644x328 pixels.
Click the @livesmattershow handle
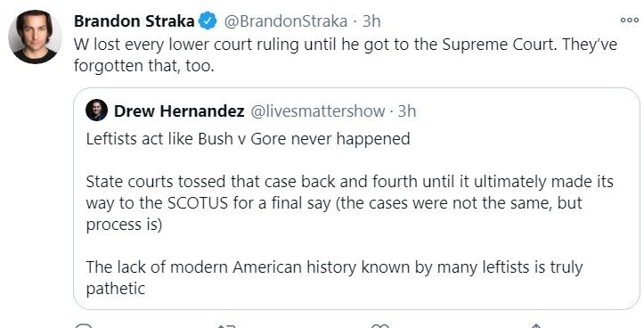click(x=318, y=111)
